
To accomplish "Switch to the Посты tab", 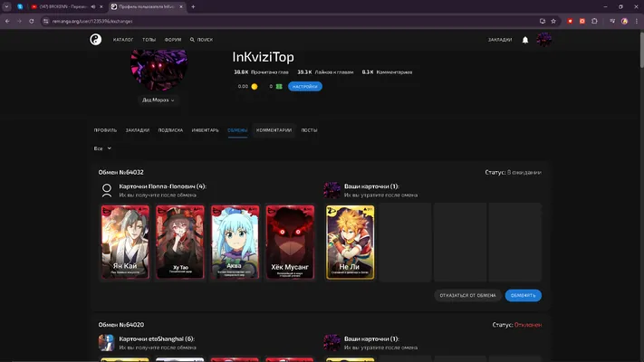I will point(309,130).
